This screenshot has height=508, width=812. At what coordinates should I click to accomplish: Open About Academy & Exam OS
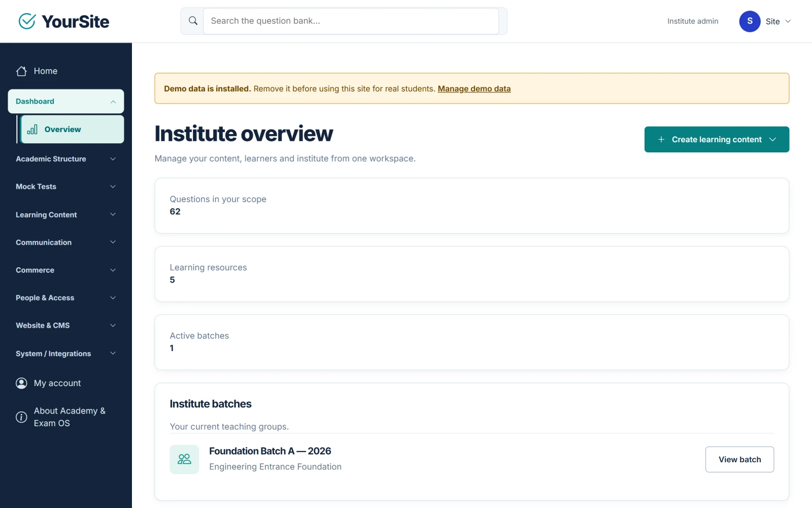click(66, 417)
